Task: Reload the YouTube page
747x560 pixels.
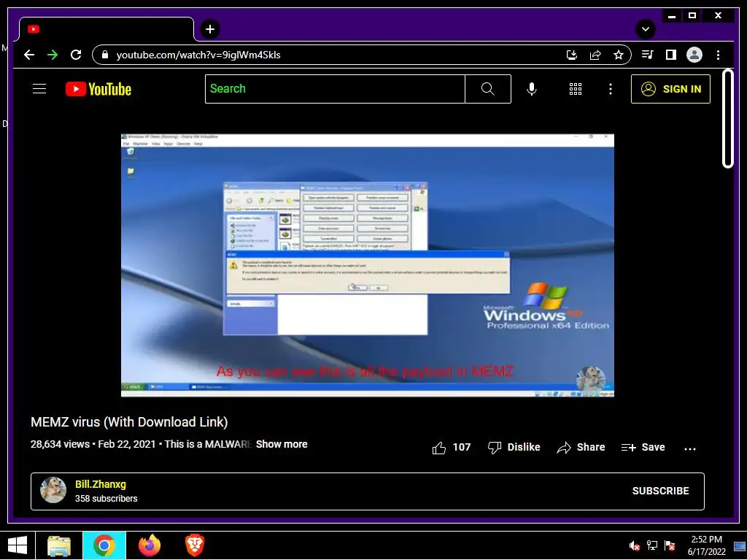Action: [x=76, y=55]
